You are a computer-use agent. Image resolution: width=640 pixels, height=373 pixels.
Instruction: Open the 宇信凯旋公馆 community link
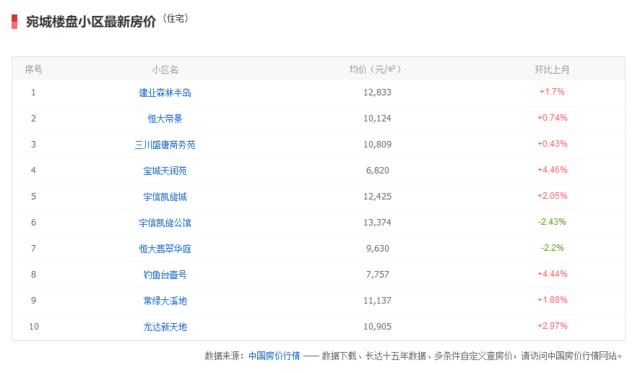(165, 223)
